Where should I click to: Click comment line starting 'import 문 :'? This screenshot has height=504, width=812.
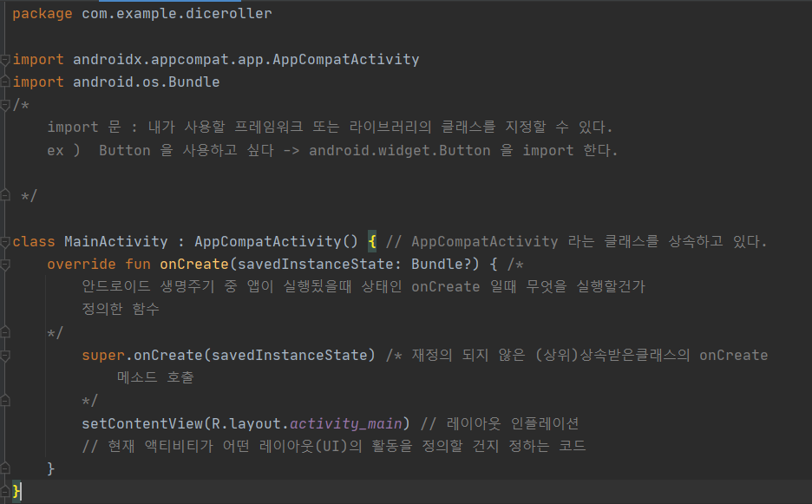[x=330, y=128]
